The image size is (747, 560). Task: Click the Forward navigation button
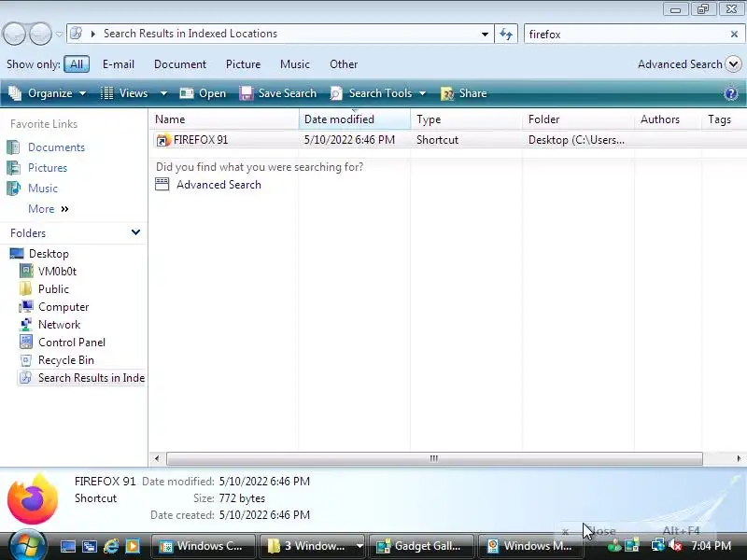tap(40, 34)
